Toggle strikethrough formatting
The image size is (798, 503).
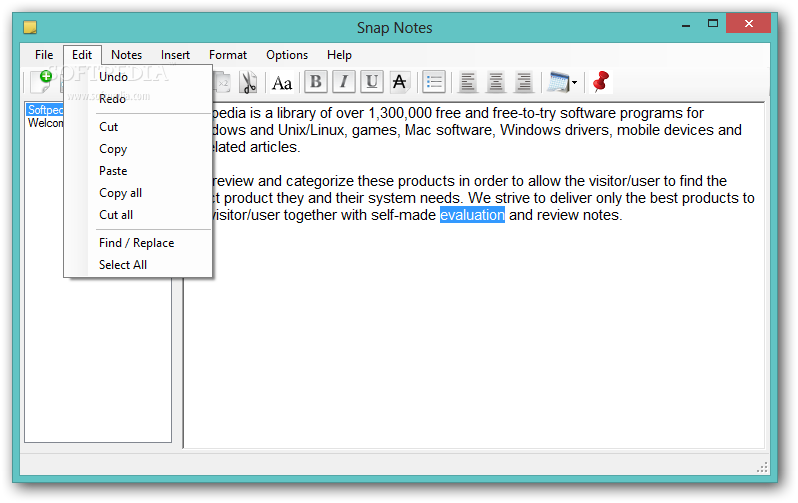400,82
